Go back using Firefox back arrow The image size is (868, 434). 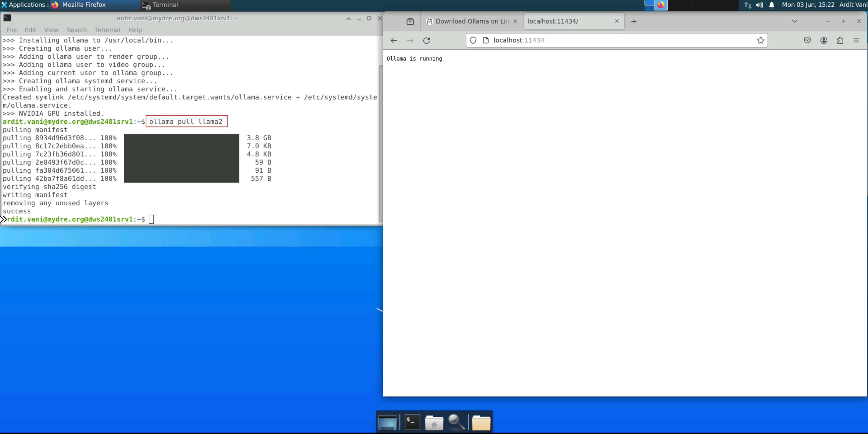tap(394, 40)
